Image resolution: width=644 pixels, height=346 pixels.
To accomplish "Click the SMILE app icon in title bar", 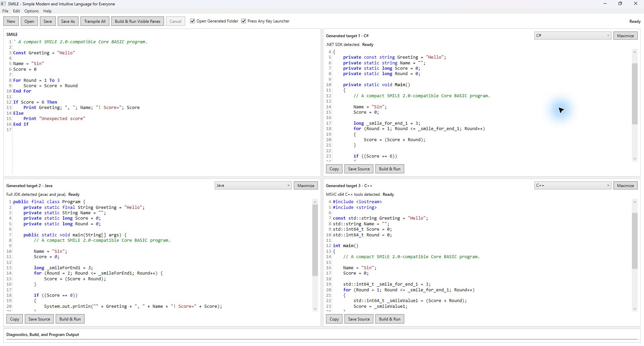I will point(3,4).
